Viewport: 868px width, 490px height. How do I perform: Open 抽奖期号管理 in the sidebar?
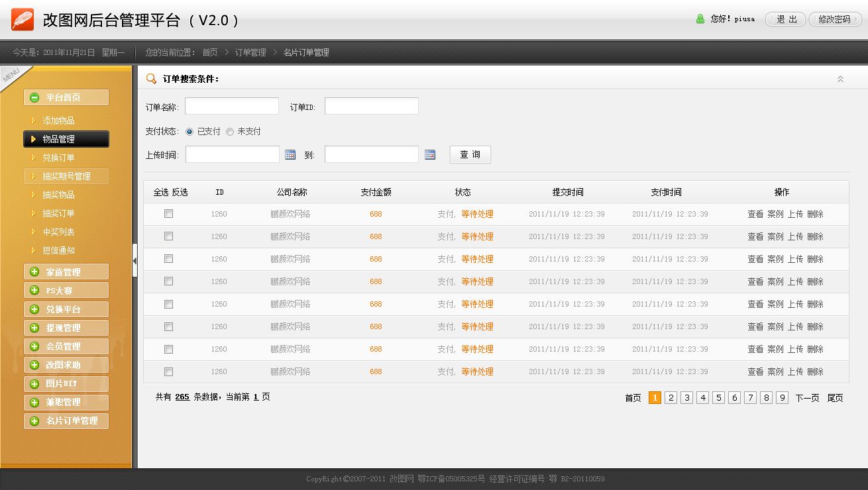[x=66, y=176]
